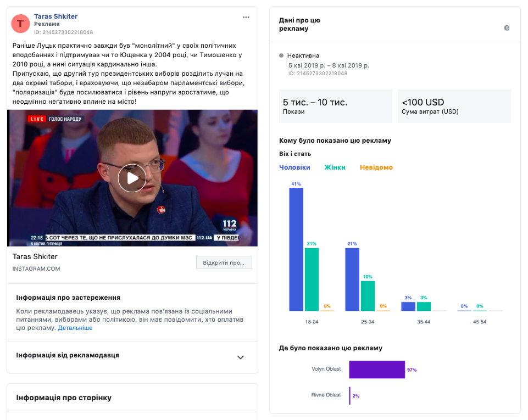Viewport: 528px width, 420px height.
Task: Toggle the Невідомо legend filter
Action: pos(376,167)
